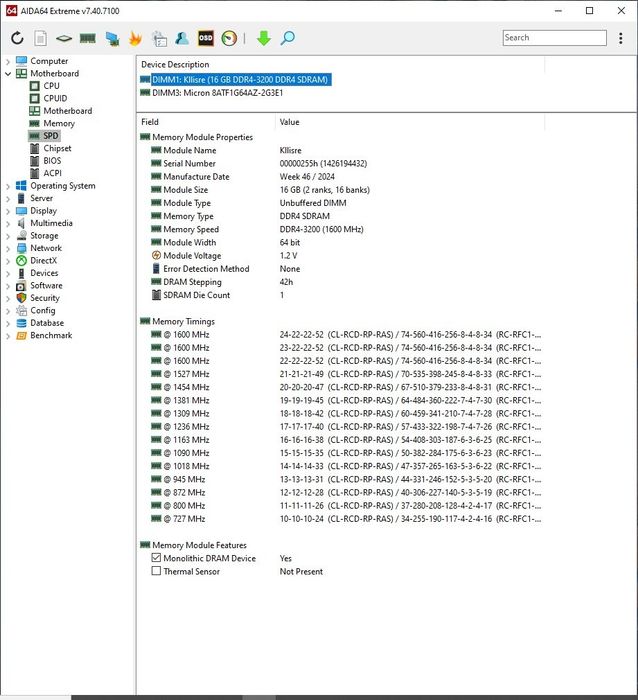Select the @ 1527 MHz timing row
This screenshot has height=700, width=638.
339,374
